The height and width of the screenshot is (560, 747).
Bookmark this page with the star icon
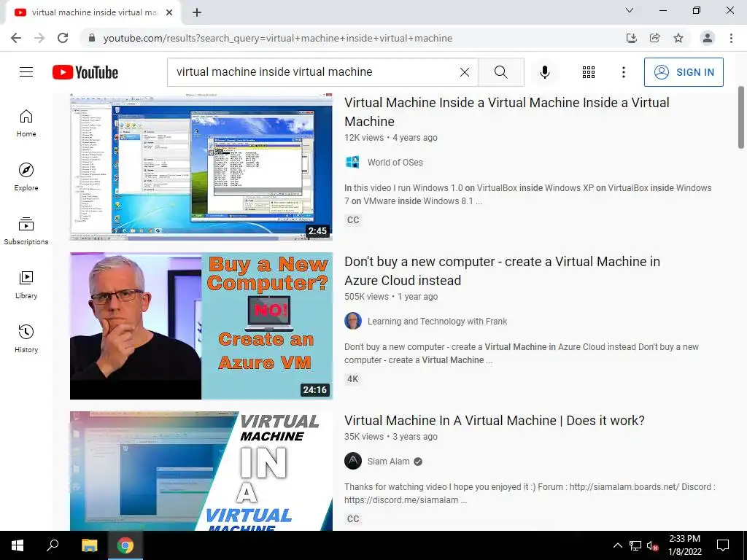point(678,38)
